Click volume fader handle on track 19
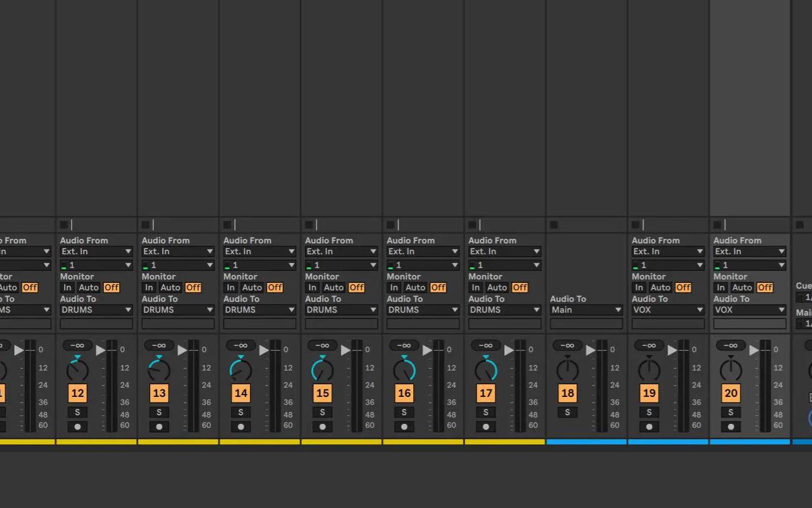Image resolution: width=812 pixels, height=508 pixels. 673,349
